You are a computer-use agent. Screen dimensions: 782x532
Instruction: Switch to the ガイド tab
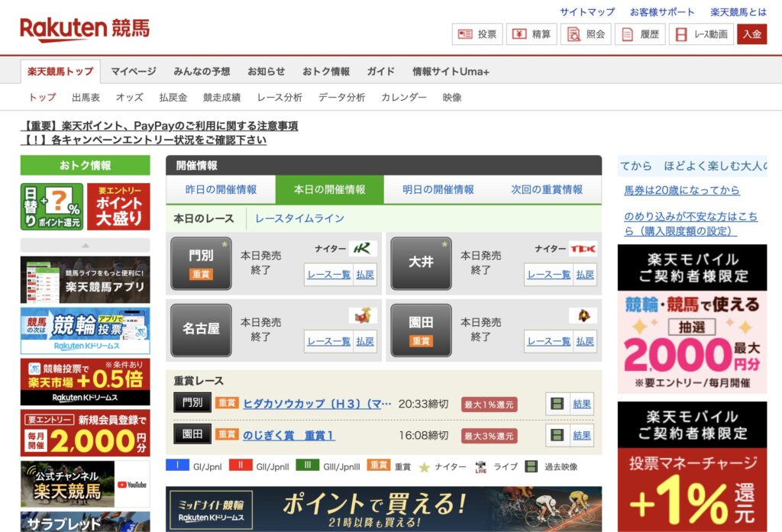click(380, 72)
